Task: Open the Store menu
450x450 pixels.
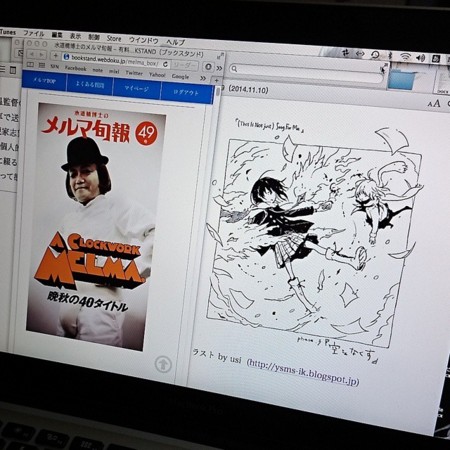Action: tap(114, 38)
